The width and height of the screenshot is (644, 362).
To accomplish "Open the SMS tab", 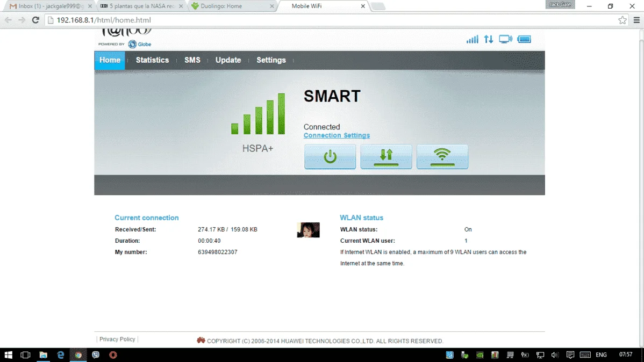I will pos(192,60).
